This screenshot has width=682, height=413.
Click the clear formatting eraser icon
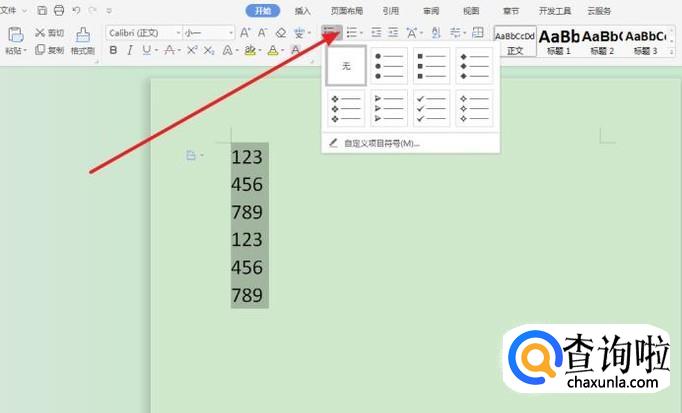[x=281, y=32]
